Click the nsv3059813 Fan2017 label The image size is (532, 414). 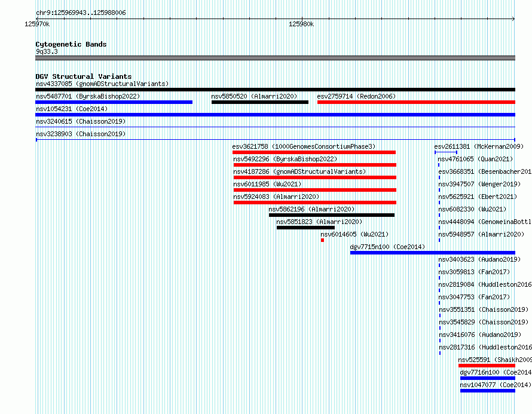pos(474,272)
